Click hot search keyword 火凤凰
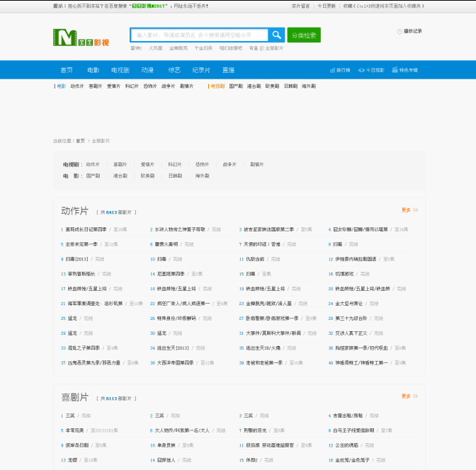The image size is (476, 470). pos(155,48)
